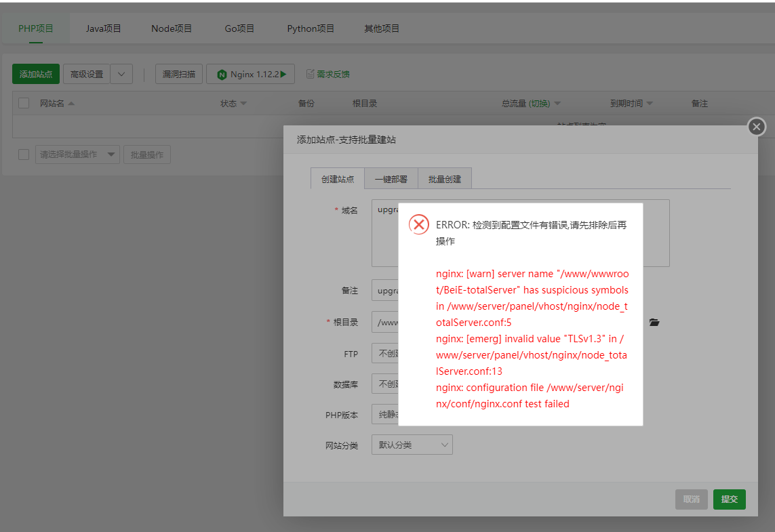The image size is (775, 532).
Task: Click the feedback note icon beside 需求反馈
Action: [311, 74]
